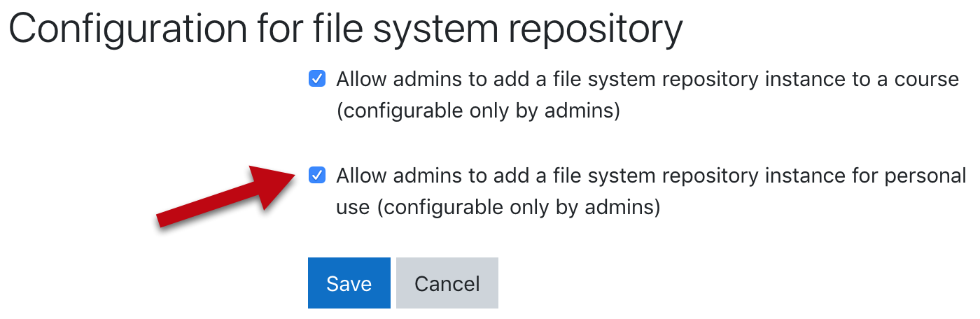Select the second 'Allow admins' checkbox
Image resolution: width=980 pixels, height=319 pixels.
[x=317, y=176]
